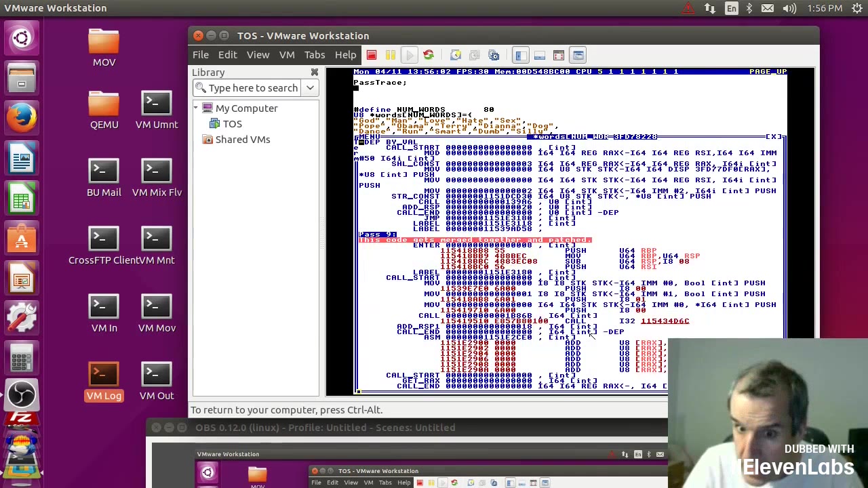This screenshot has width=868, height=488.
Task: Open the Tabs menu
Action: pos(315,55)
